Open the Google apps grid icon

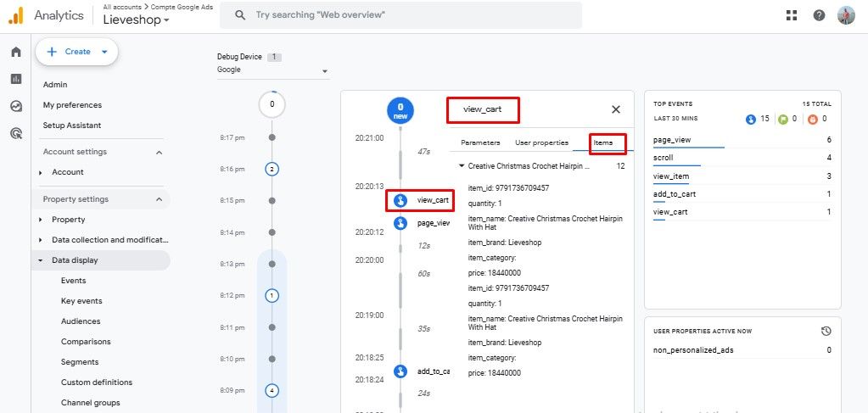pos(792,15)
